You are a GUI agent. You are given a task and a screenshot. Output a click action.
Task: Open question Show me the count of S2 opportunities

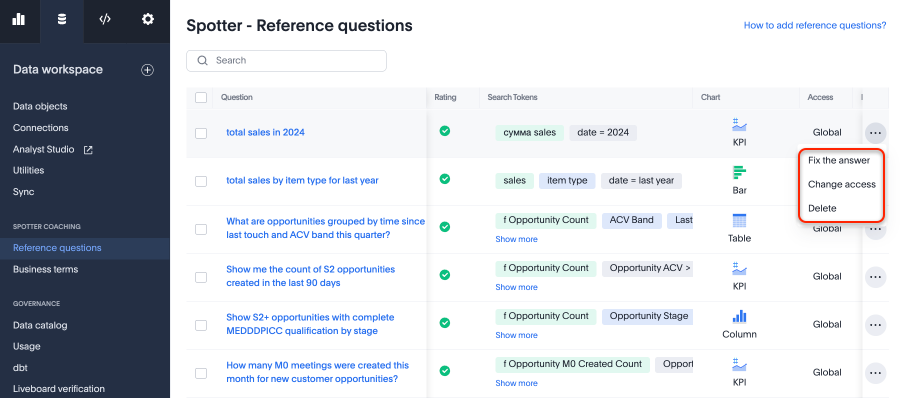tap(310, 276)
